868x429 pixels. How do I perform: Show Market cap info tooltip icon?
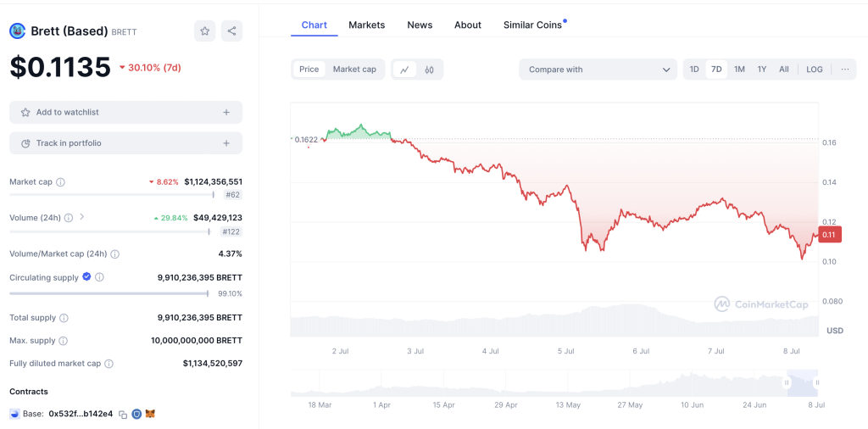[x=61, y=182]
